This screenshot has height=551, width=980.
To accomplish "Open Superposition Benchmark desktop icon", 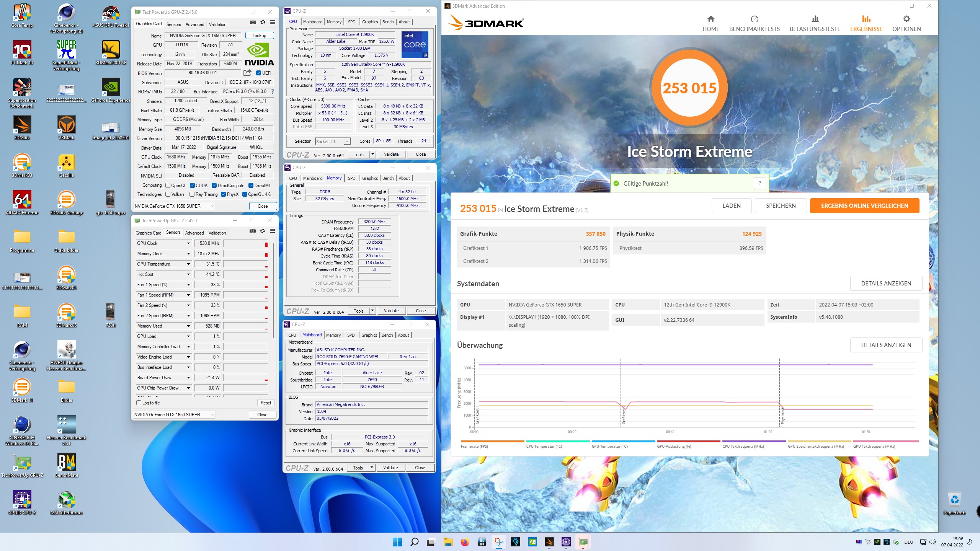I will coord(22,93).
